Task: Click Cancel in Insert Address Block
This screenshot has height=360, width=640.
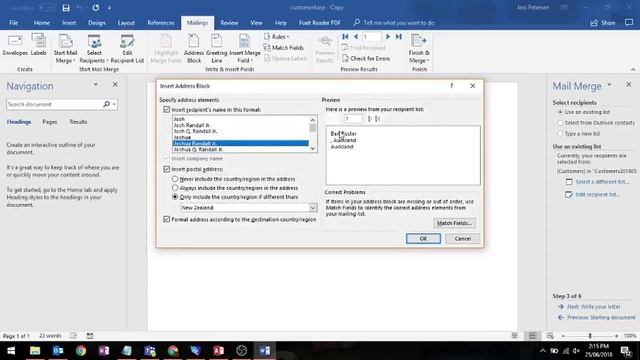Action: (462, 238)
